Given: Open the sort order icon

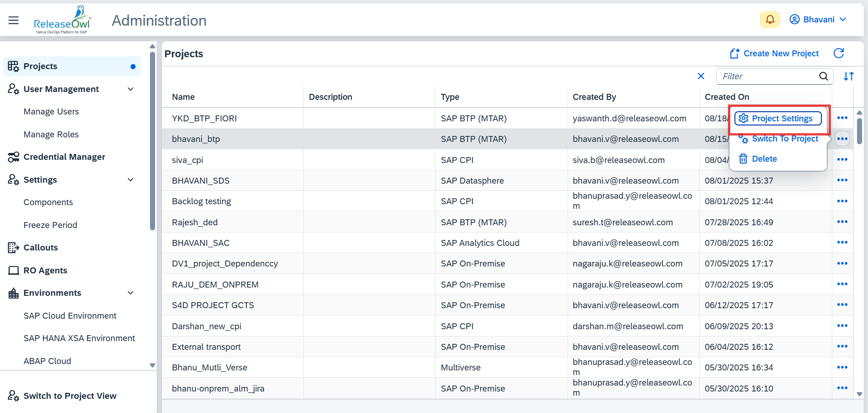Looking at the screenshot, I should pos(849,76).
